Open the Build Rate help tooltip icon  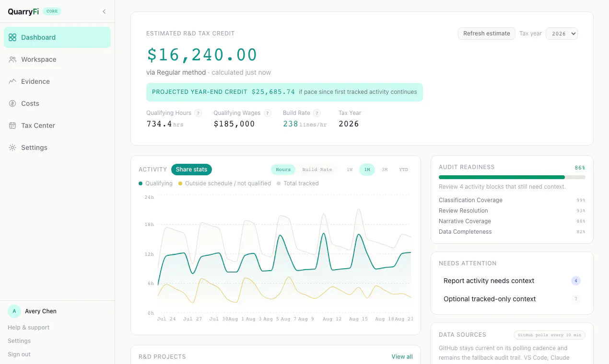pos(317,113)
